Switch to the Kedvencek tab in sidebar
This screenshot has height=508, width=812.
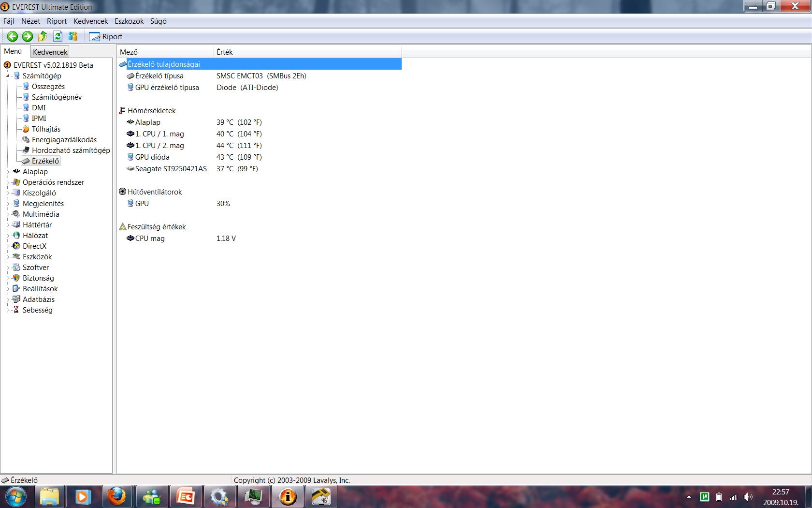50,52
